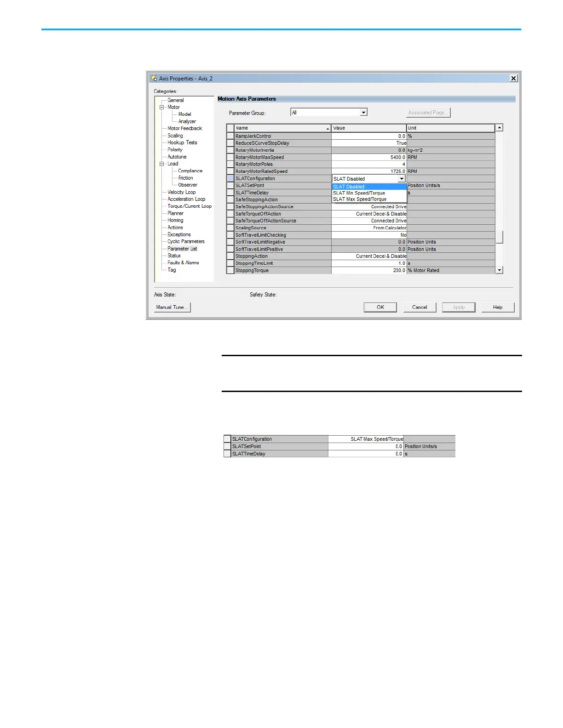Select Compliance under Load

coord(190,171)
